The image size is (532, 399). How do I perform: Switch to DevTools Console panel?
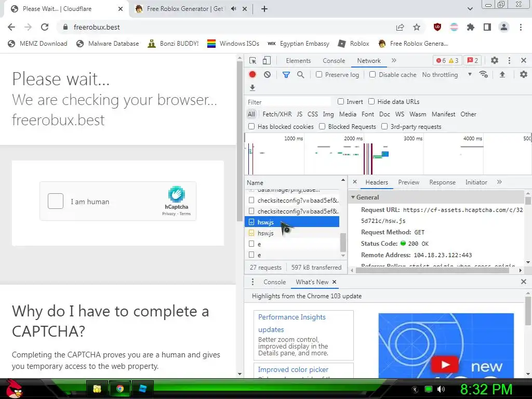[x=334, y=61]
